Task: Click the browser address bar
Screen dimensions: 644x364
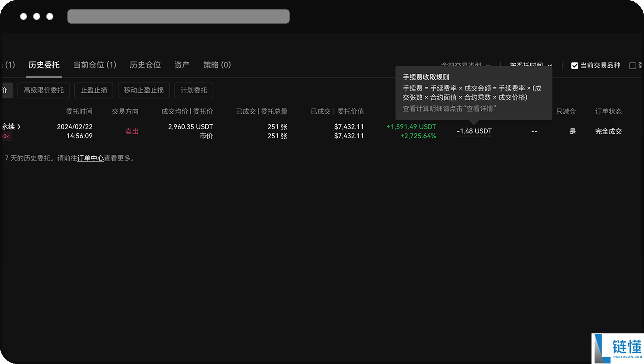Action: pos(178,16)
